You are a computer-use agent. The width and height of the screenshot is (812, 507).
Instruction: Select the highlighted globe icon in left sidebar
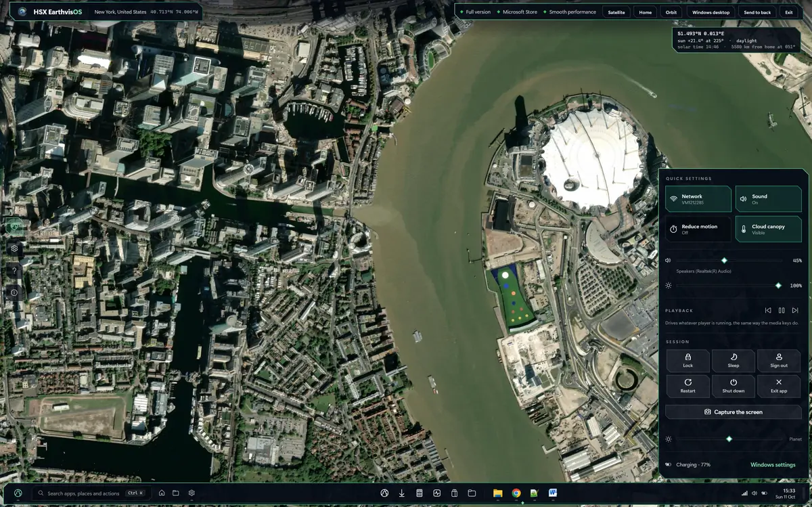pos(14,227)
